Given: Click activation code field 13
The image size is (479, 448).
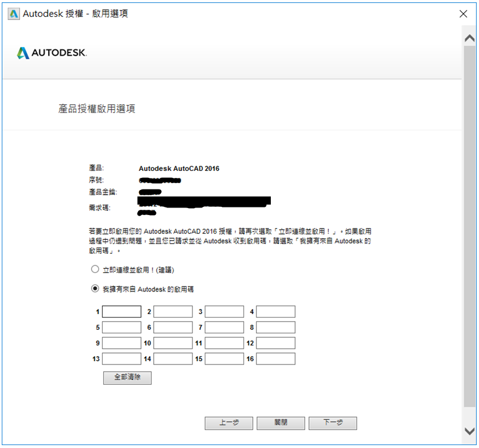Looking at the screenshot, I should click(x=122, y=359).
